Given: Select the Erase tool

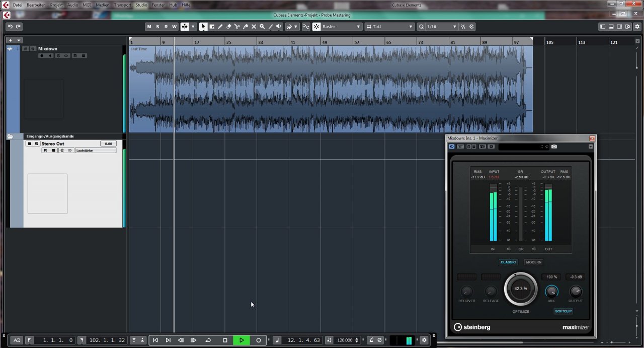Looking at the screenshot, I should coord(229,27).
